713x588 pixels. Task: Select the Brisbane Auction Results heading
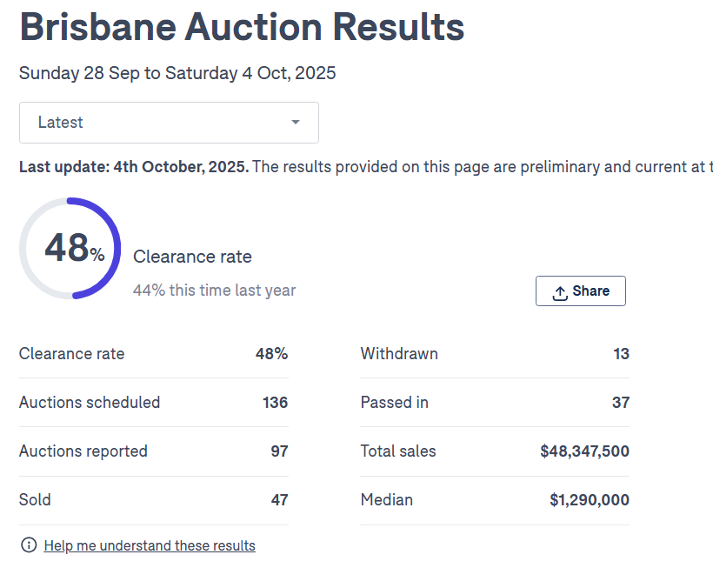point(242,28)
